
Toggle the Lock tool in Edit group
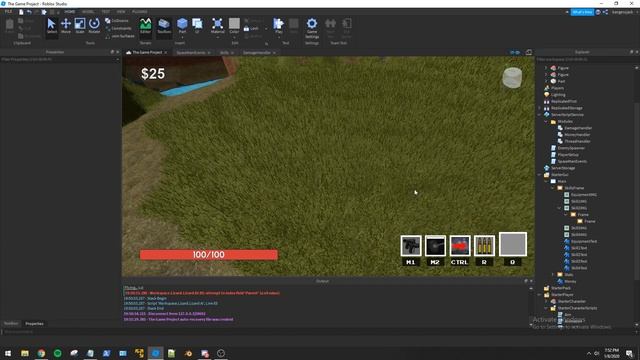pyautogui.click(x=251, y=29)
